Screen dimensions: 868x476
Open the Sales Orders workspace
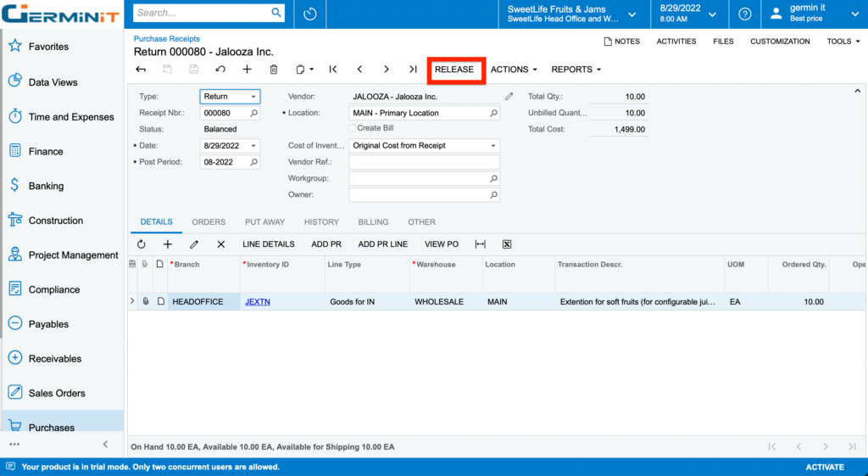tap(57, 393)
